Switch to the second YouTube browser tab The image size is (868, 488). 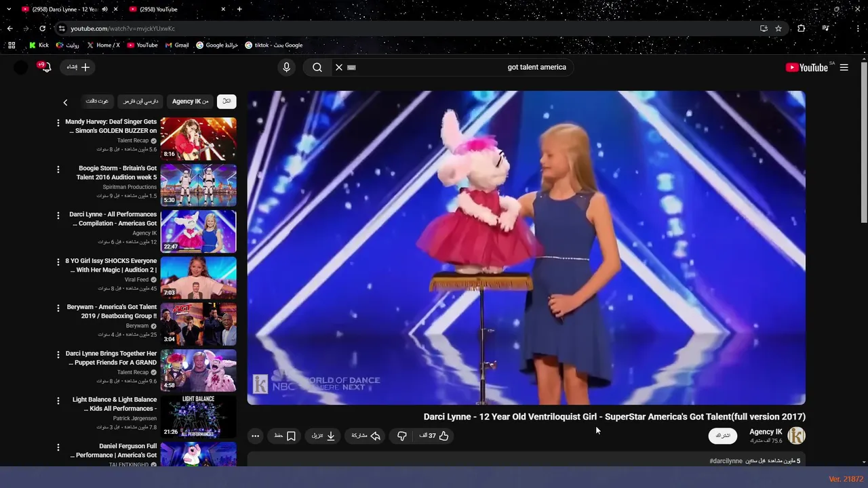point(176,9)
